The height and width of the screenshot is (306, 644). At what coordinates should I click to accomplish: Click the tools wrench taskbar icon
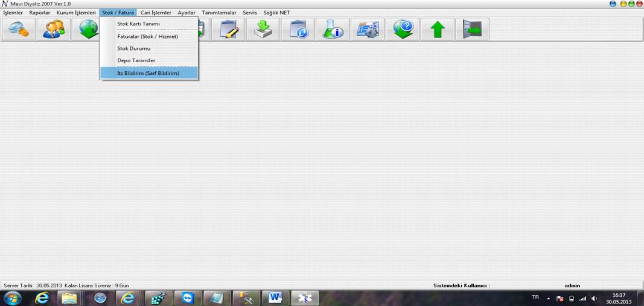246,298
